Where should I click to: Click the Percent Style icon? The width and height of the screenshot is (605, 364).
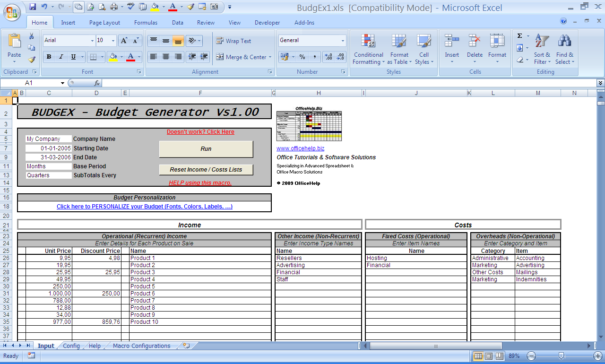click(x=302, y=57)
